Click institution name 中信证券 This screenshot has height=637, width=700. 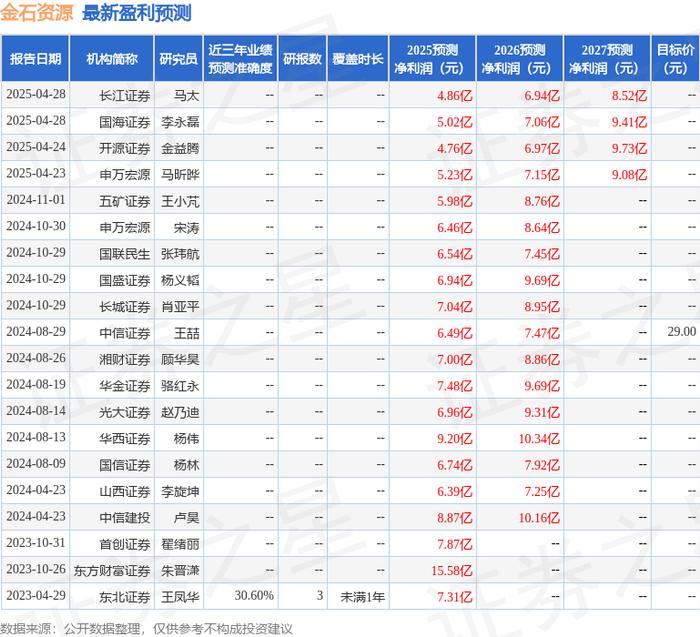(125, 333)
